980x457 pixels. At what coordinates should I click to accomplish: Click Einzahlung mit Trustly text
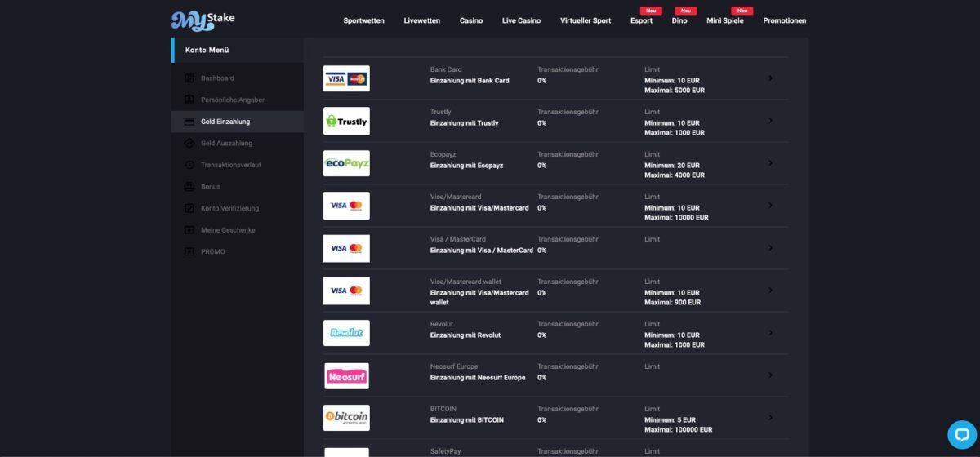pos(465,123)
